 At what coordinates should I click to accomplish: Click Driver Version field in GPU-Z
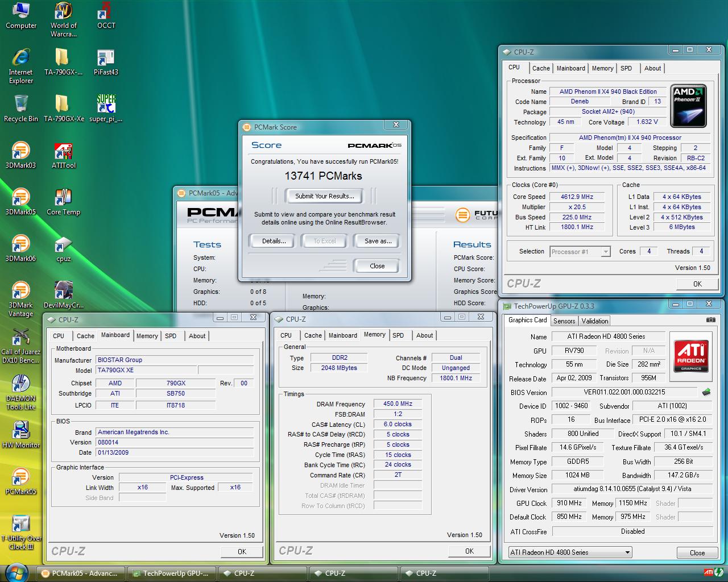point(632,489)
